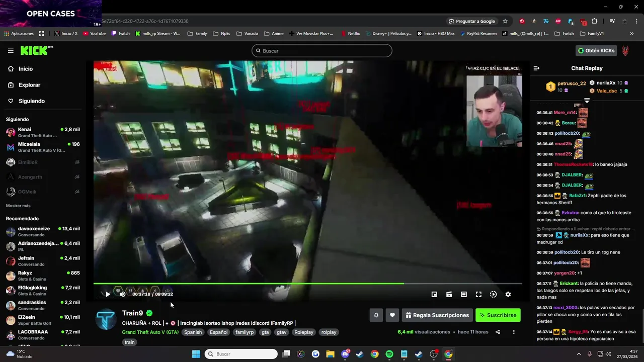
Task: Click petrusco_22 top gifter entry
Action: point(567,86)
